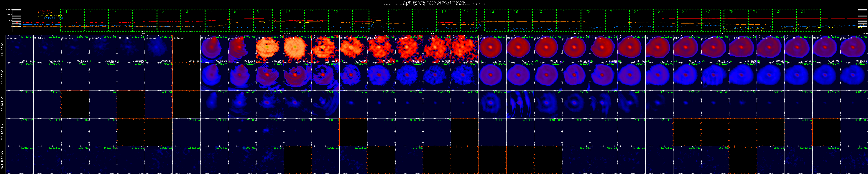The width and height of the screenshot is (868, 174).
Task: Select interval 18 on the lightcurve plot
Action: [497, 20]
